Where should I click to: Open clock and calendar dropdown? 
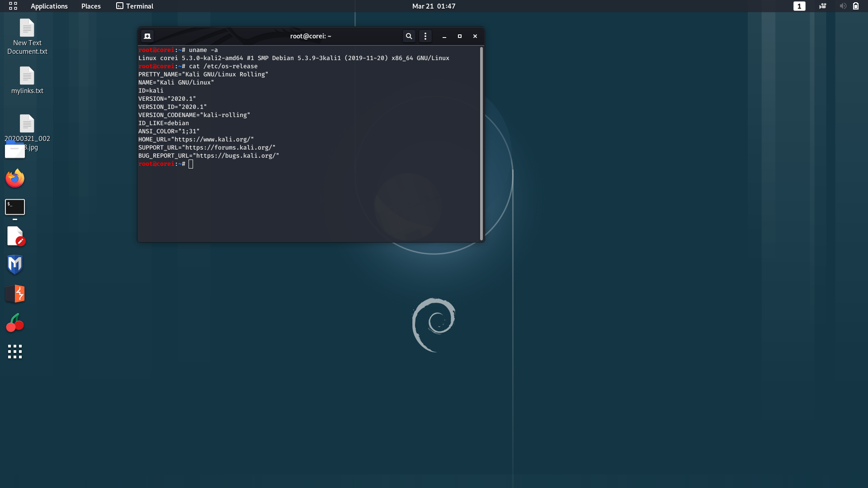pyautogui.click(x=434, y=6)
